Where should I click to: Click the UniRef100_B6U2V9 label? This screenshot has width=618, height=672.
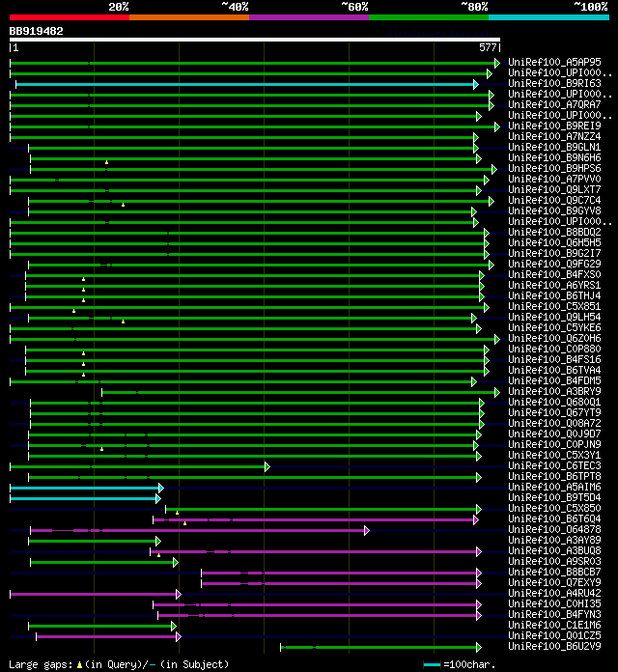(x=554, y=646)
